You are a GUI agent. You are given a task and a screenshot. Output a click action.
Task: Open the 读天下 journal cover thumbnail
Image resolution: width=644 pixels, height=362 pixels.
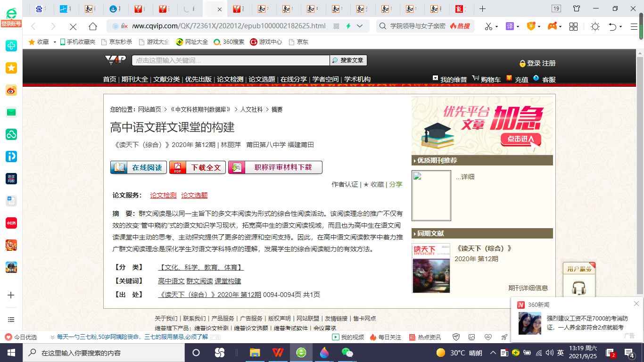[x=431, y=268]
